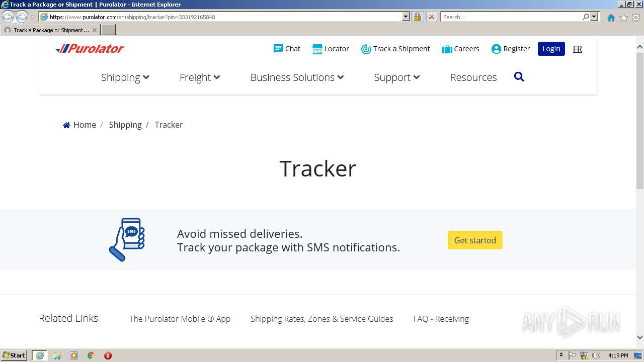Open the Windows Start menu
644x362 pixels.
(x=14, y=355)
